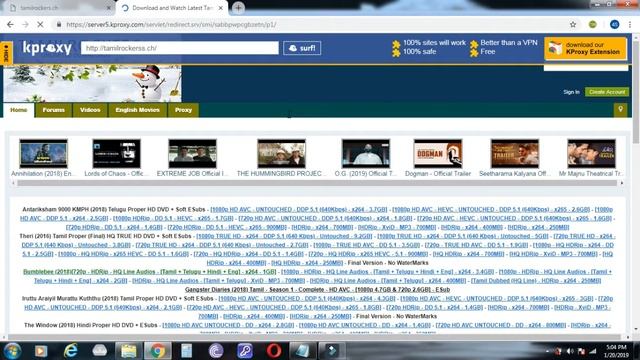Download the KProxy Extension
The width and height of the screenshot is (640, 360).
[586, 48]
